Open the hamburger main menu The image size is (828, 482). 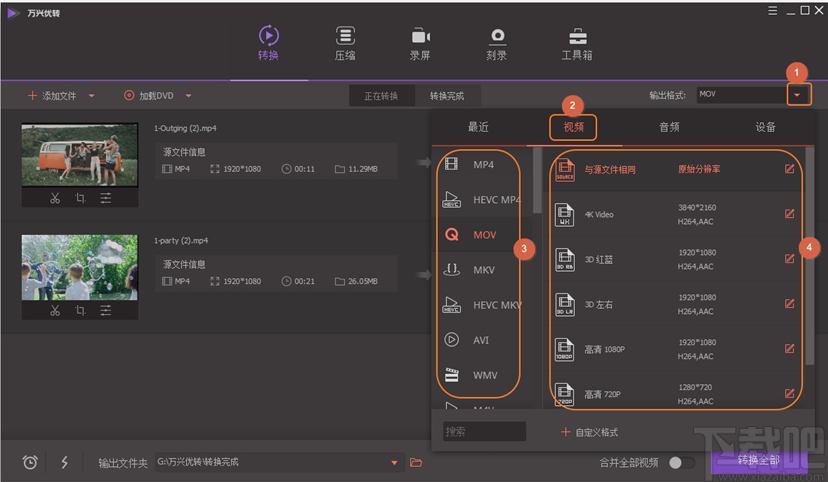[x=773, y=11]
